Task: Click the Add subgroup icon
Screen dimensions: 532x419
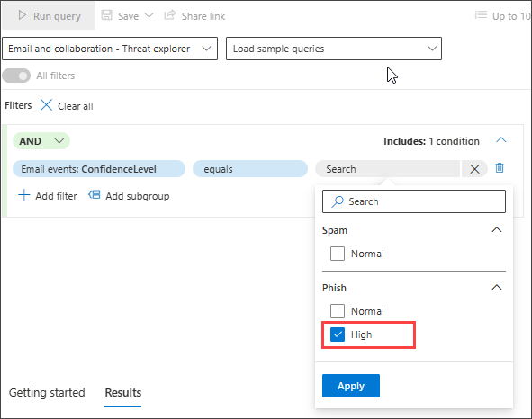Action: coord(95,194)
